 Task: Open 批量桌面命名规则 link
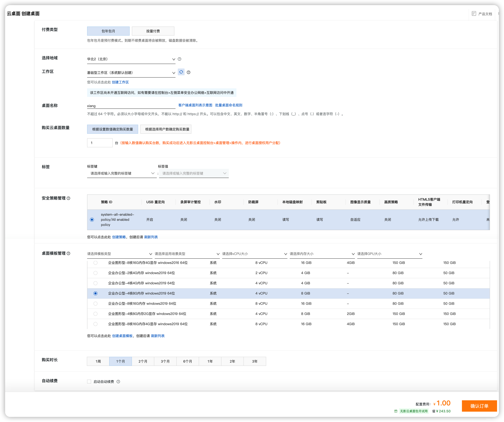[x=228, y=105]
